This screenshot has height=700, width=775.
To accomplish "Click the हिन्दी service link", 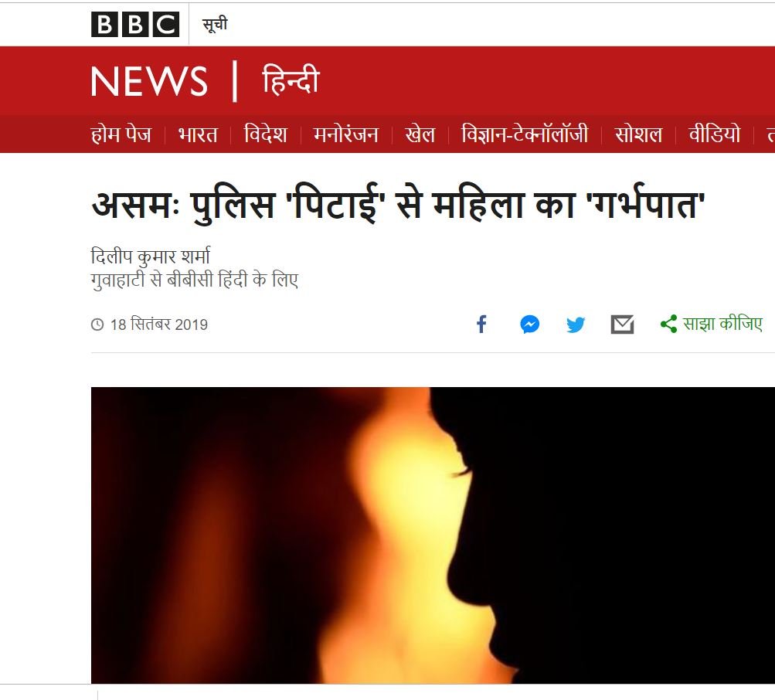I will 291,80.
